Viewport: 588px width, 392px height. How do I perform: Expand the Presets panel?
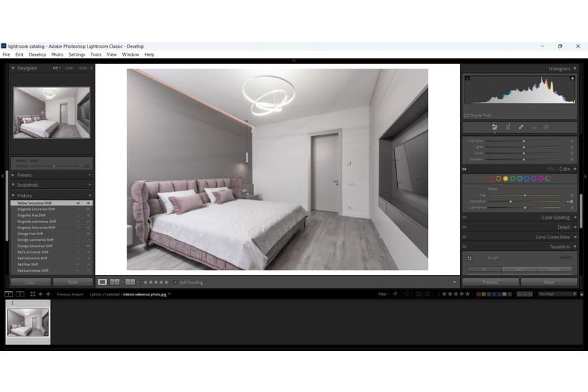pyautogui.click(x=13, y=175)
